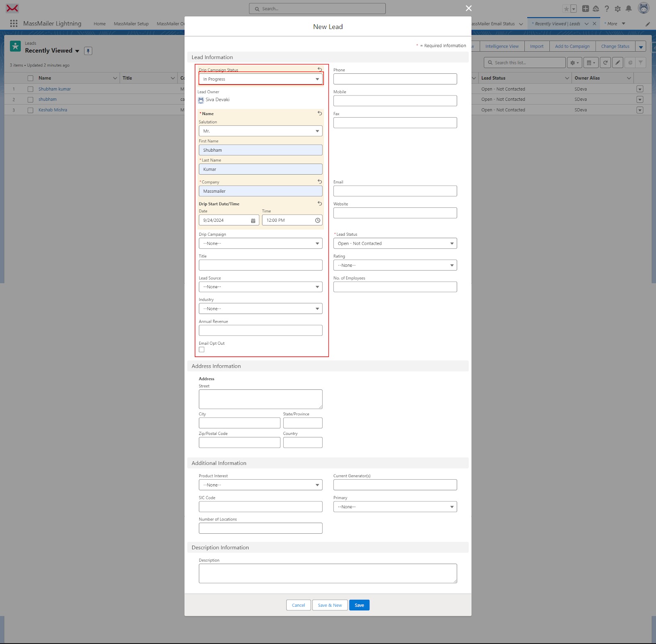Open the Lead Status dropdown
Image resolution: width=656 pixels, height=644 pixels.
(x=395, y=243)
